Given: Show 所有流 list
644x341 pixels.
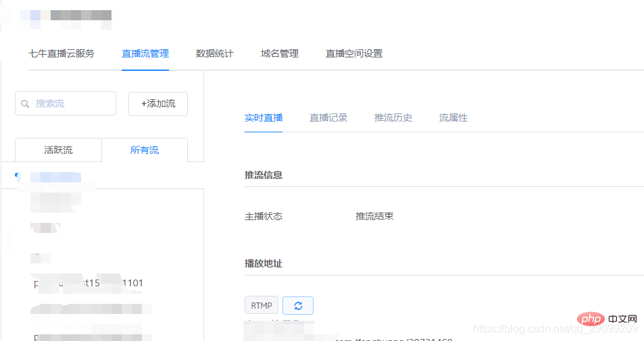Looking at the screenshot, I should 145,150.
